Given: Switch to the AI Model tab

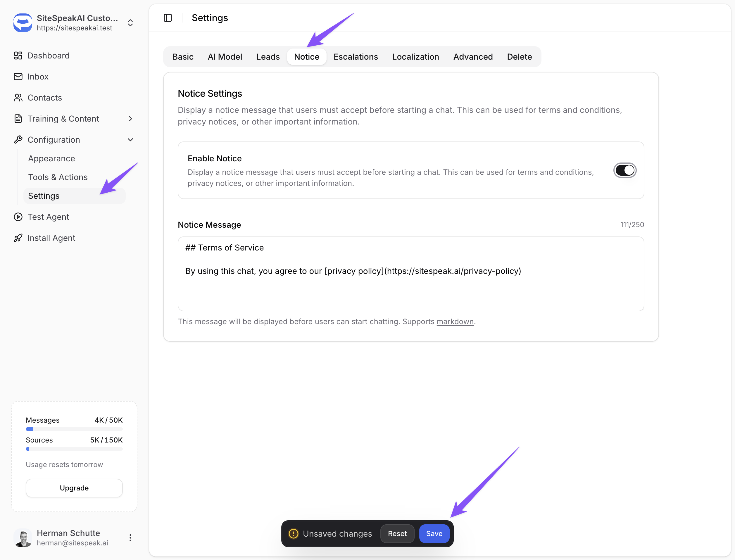Looking at the screenshot, I should 225,57.
